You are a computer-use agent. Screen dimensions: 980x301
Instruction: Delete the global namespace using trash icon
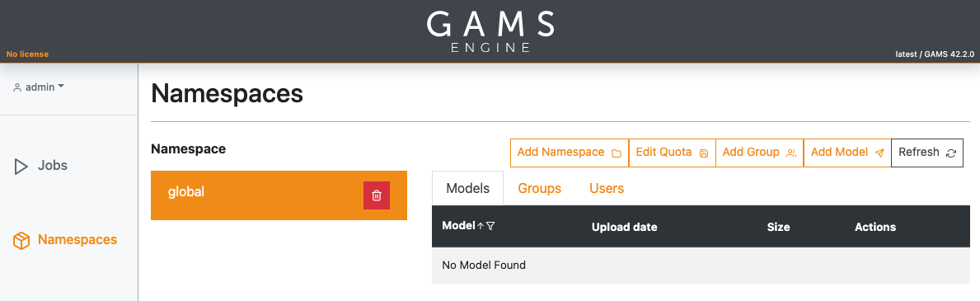pos(376,195)
